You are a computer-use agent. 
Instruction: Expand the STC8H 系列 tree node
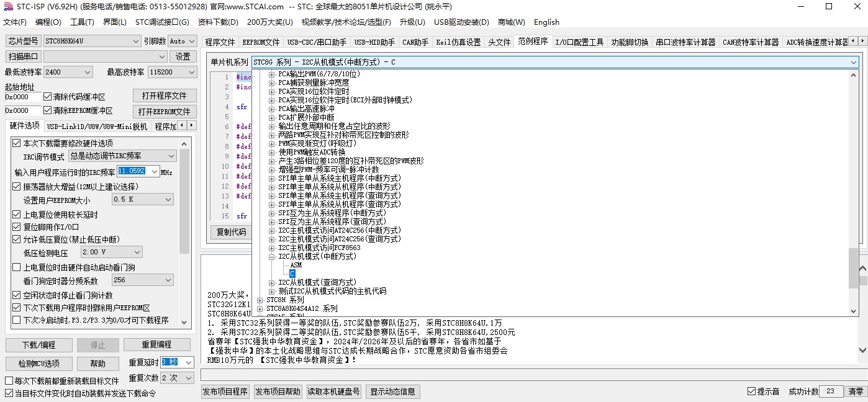tap(260, 300)
